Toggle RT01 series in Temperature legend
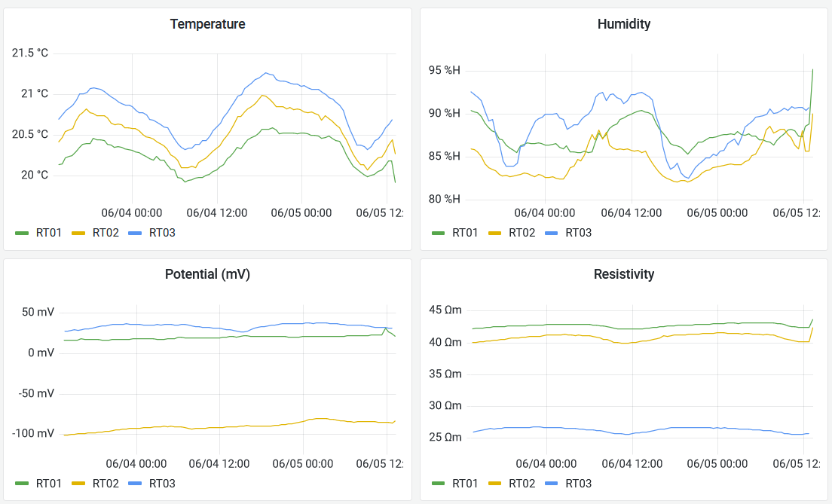832x504 pixels. click(x=48, y=233)
